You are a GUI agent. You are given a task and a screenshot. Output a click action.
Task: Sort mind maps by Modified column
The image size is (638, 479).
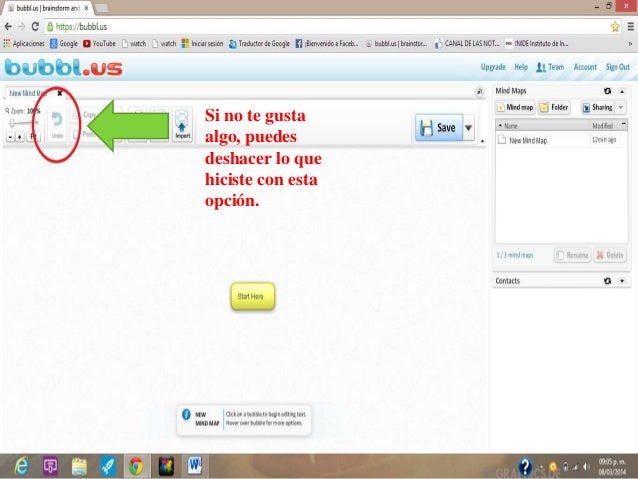(x=603, y=126)
